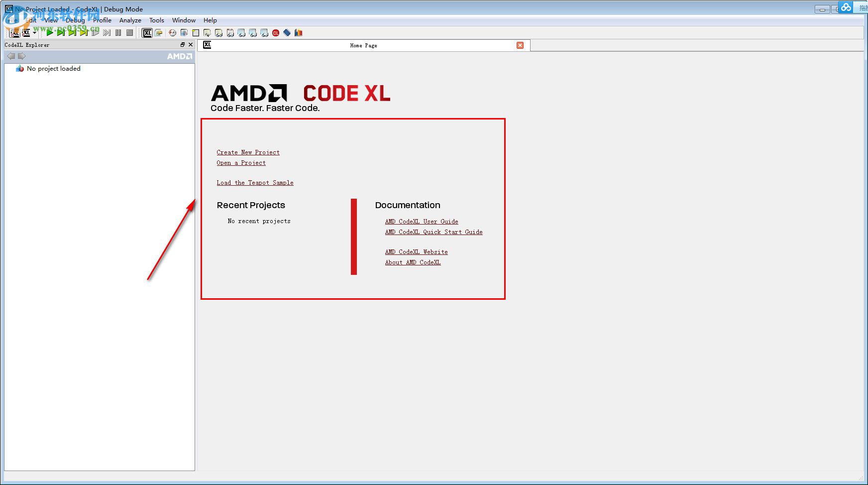Close the CodeXL Explorer panel
The image size is (868, 485).
(191, 45)
